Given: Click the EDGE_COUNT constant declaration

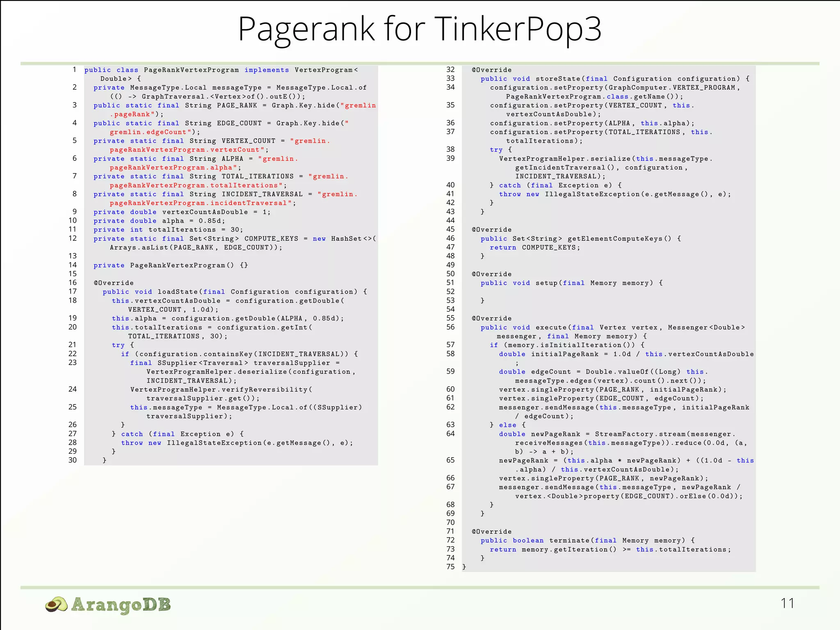Looking at the screenshot, I should [x=221, y=128].
